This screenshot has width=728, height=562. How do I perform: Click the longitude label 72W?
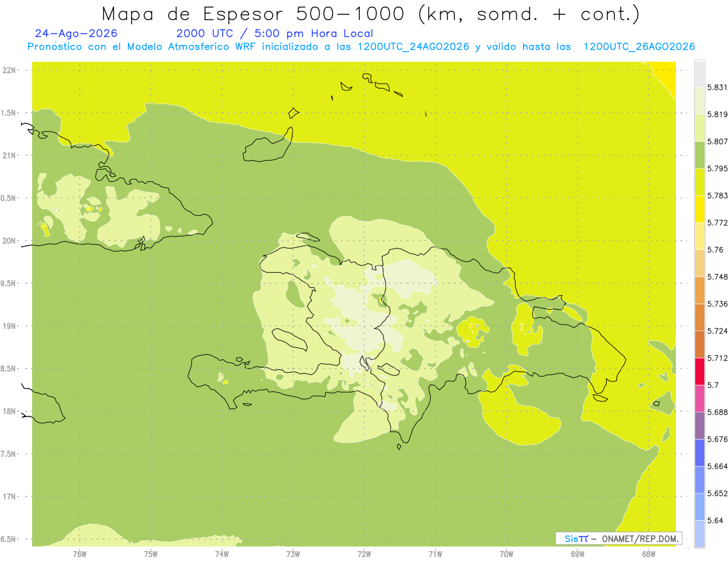click(364, 554)
